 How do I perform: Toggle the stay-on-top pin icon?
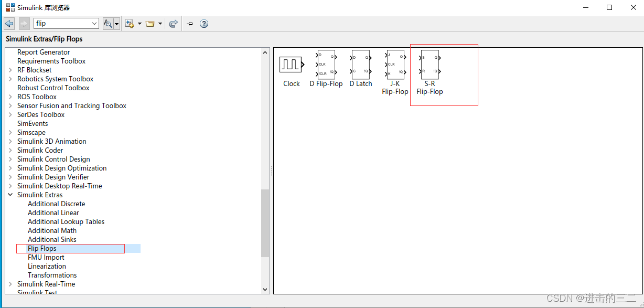tap(190, 24)
